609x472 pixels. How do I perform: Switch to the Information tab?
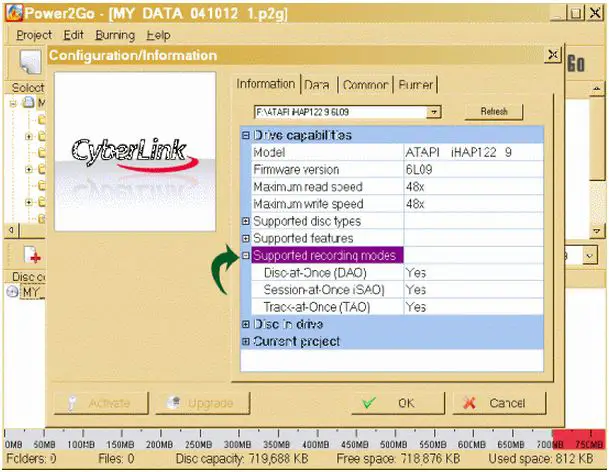[266, 84]
